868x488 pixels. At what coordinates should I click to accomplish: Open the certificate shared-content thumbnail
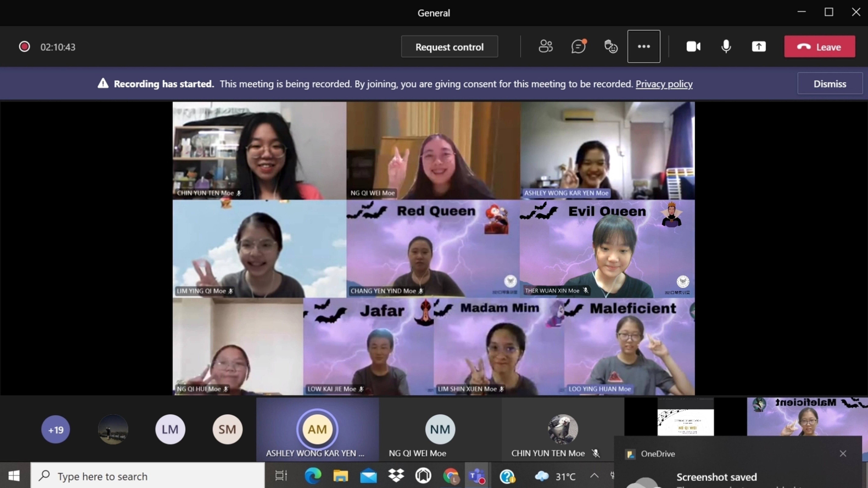[685, 417]
